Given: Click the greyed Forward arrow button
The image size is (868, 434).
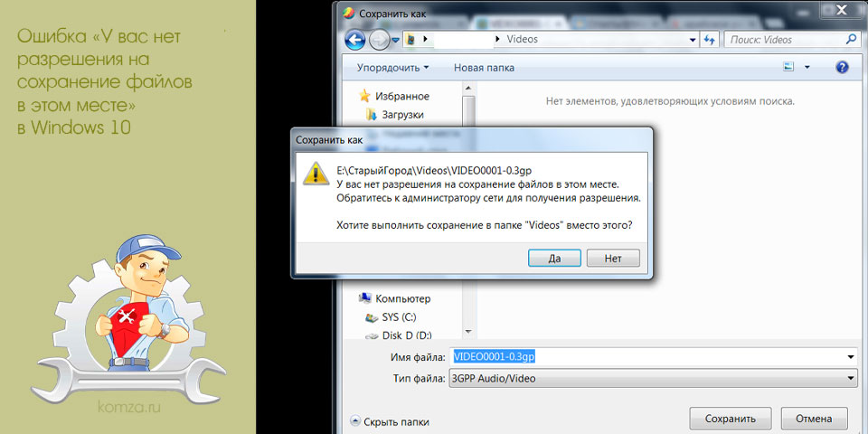Looking at the screenshot, I should 379,39.
